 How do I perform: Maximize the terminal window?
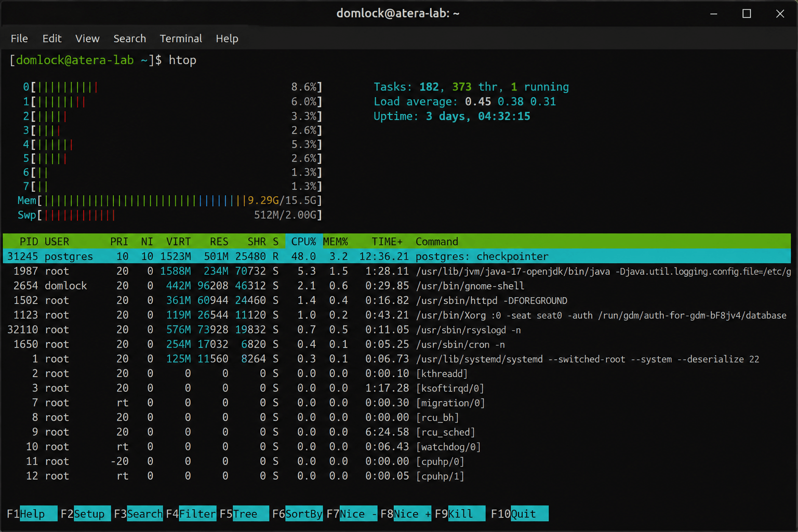747,14
